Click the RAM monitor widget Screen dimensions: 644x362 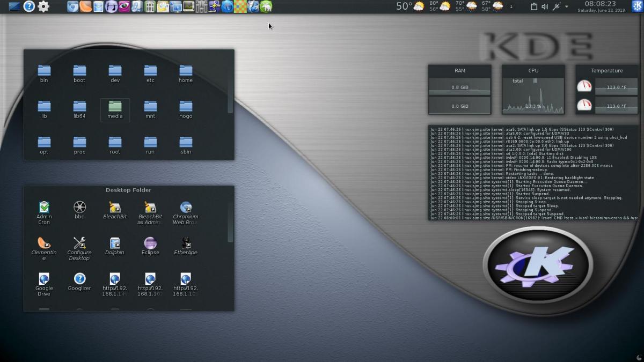point(459,90)
